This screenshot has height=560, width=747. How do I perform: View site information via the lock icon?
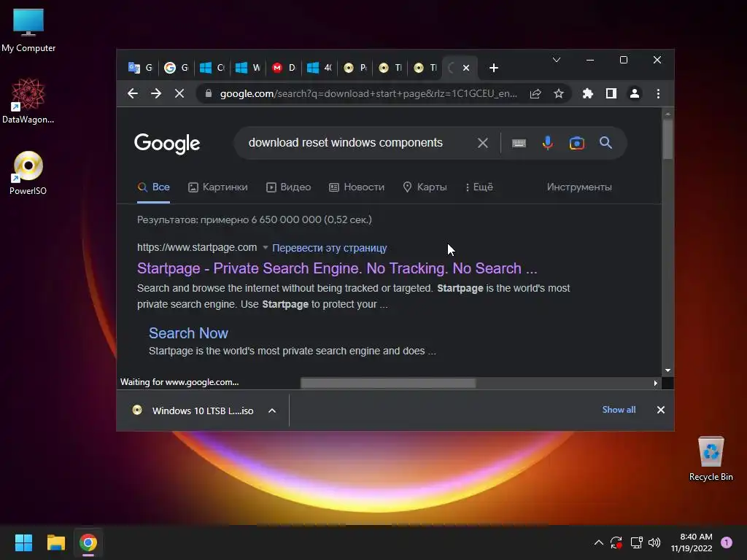[x=208, y=93]
